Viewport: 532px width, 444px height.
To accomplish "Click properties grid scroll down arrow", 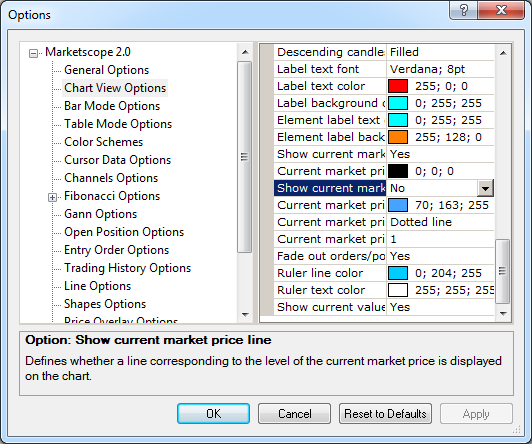I will tap(503, 314).
